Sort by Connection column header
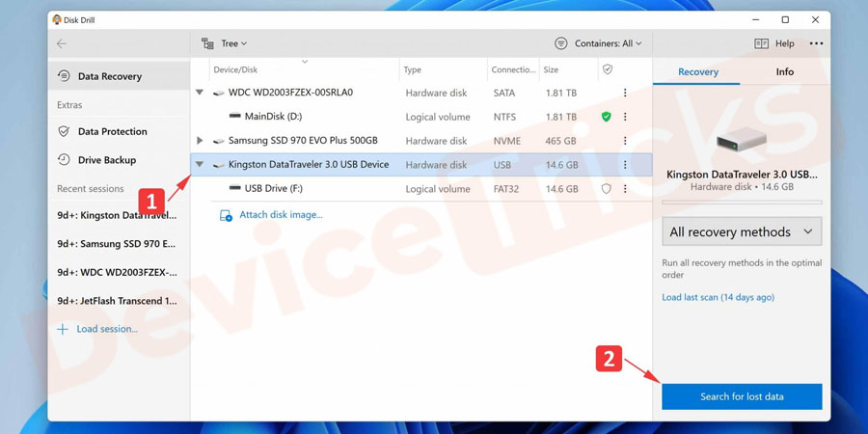The width and height of the screenshot is (868, 434). click(x=514, y=69)
